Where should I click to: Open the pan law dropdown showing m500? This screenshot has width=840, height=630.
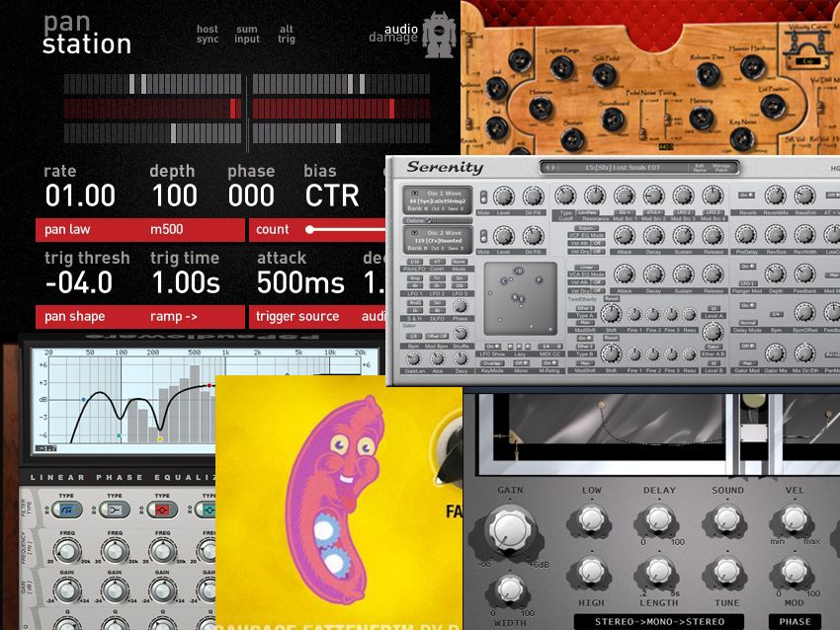click(138, 229)
